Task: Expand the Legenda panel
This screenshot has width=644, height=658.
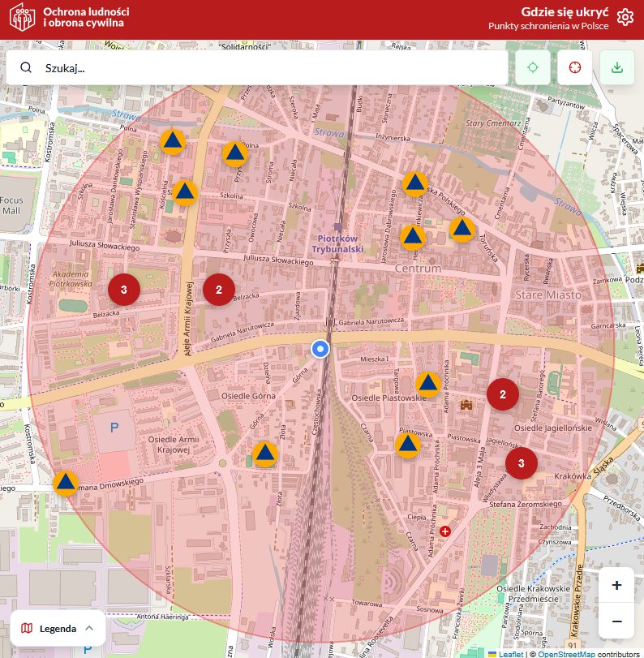Action: (x=58, y=628)
